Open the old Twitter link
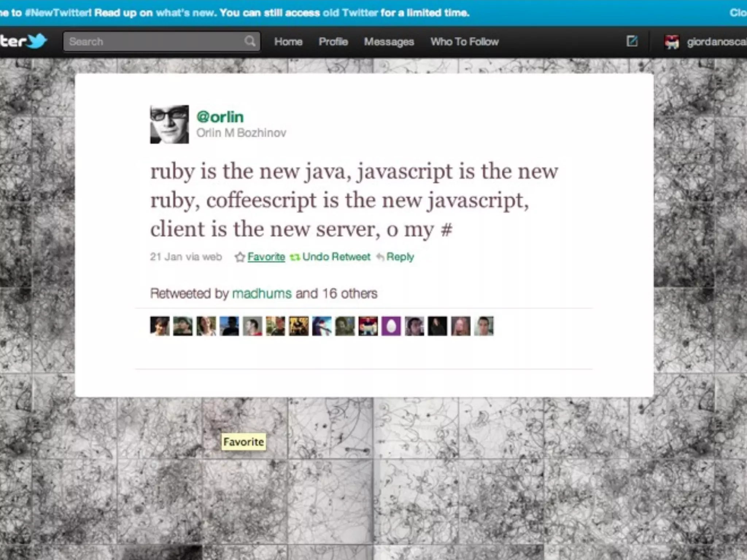Screen dimensions: 747x560 [350, 13]
